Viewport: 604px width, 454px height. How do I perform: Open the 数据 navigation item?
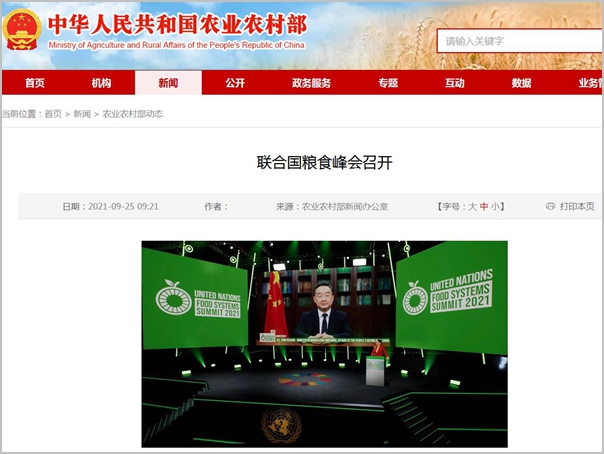[521, 83]
